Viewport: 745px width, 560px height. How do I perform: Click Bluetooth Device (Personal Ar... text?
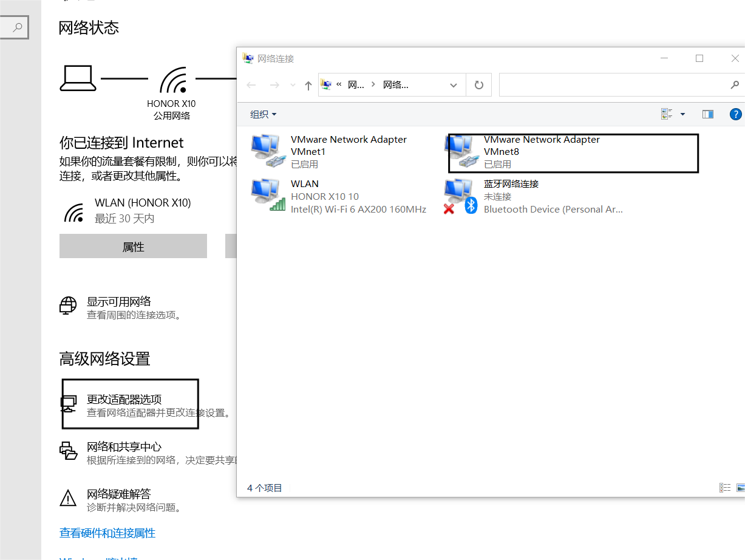553,210
